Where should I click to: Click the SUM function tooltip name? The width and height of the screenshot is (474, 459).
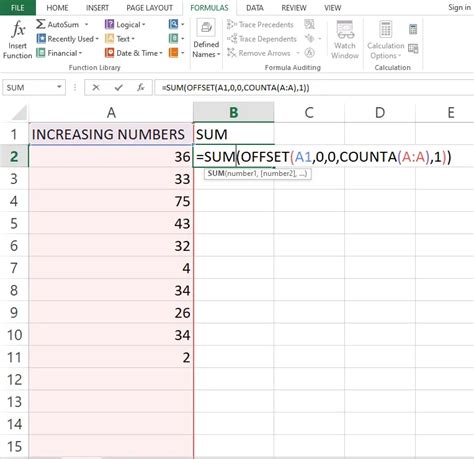(x=216, y=173)
